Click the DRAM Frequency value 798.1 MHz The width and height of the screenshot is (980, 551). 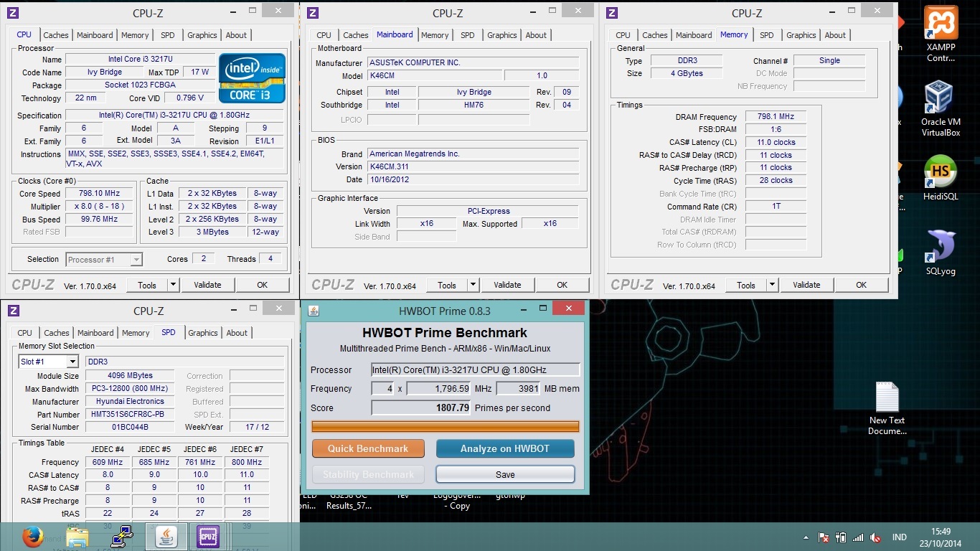click(776, 117)
